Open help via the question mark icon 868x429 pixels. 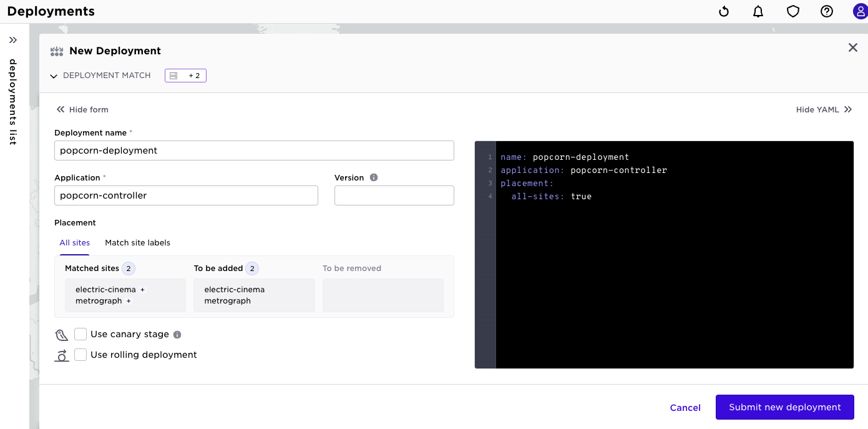(826, 11)
